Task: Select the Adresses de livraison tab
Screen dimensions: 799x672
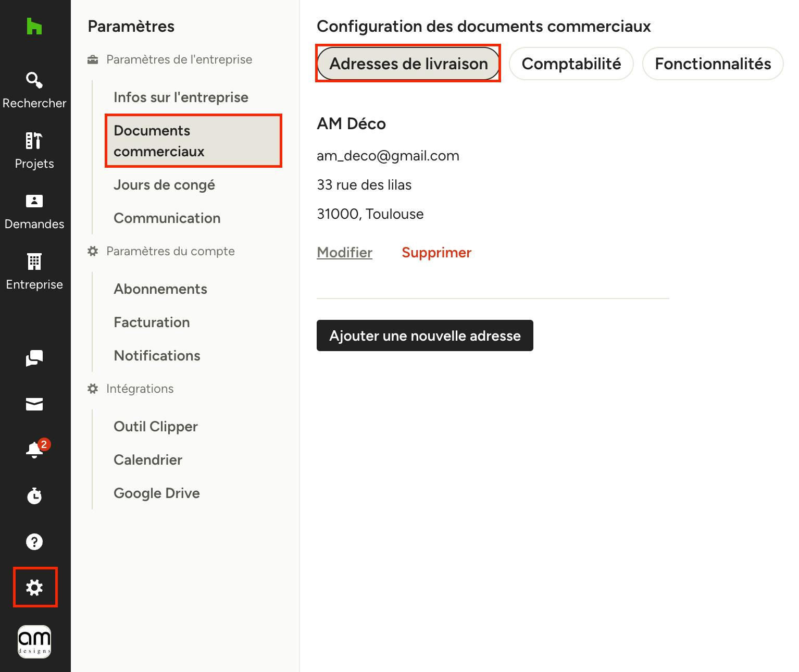Action: tap(409, 64)
